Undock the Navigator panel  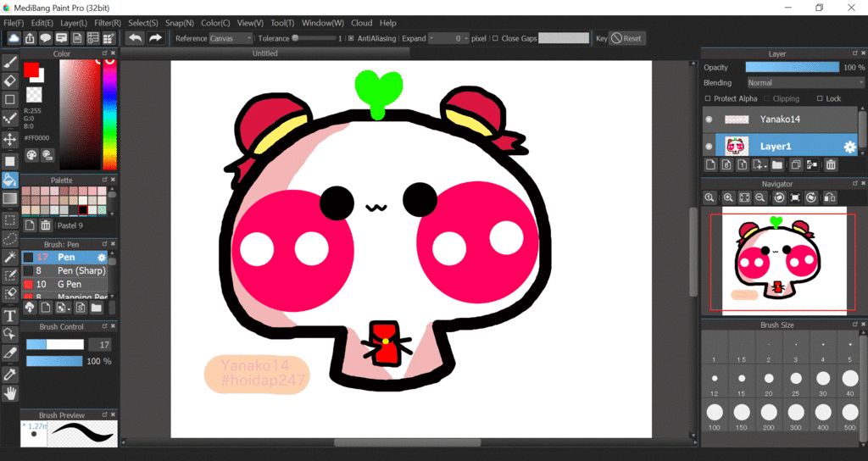(x=854, y=183)
